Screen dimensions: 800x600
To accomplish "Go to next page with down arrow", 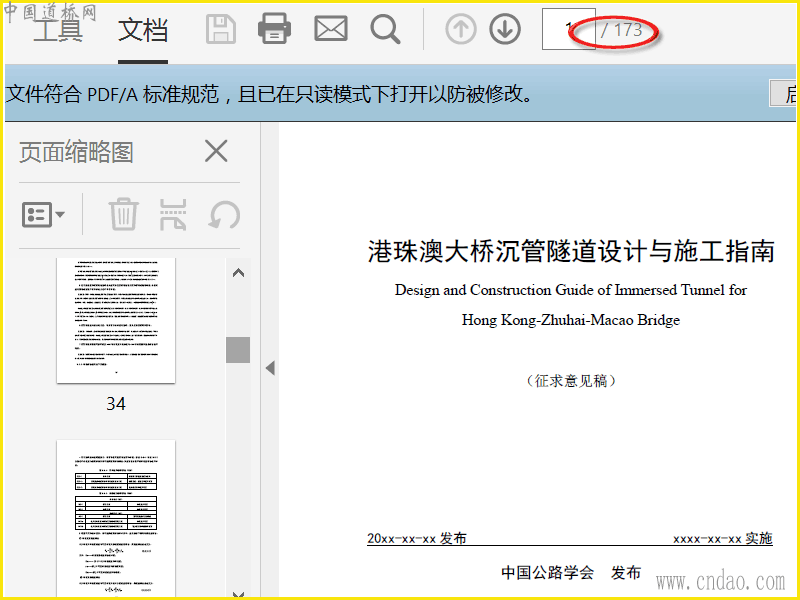I will point(505,29).
